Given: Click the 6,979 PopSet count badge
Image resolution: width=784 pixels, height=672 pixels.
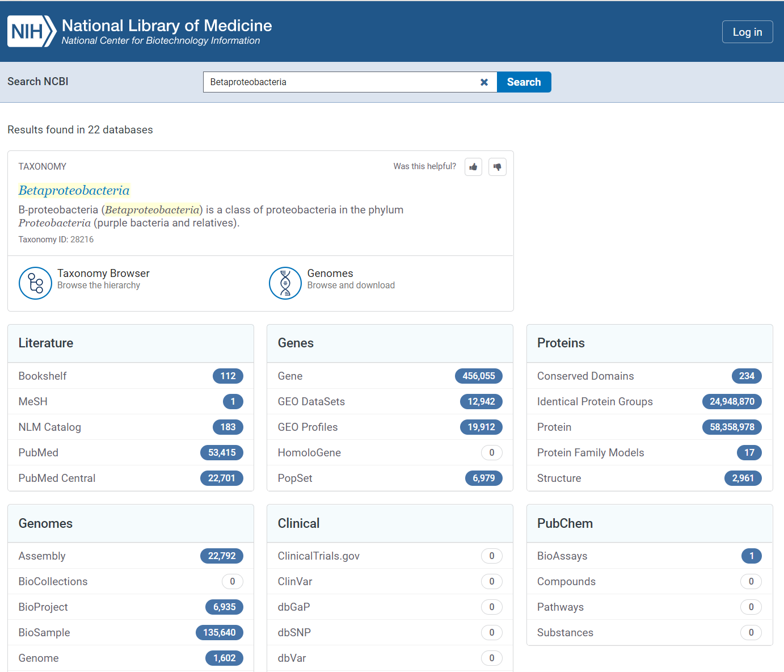Looking at the screenshot, I should point(484,478).
